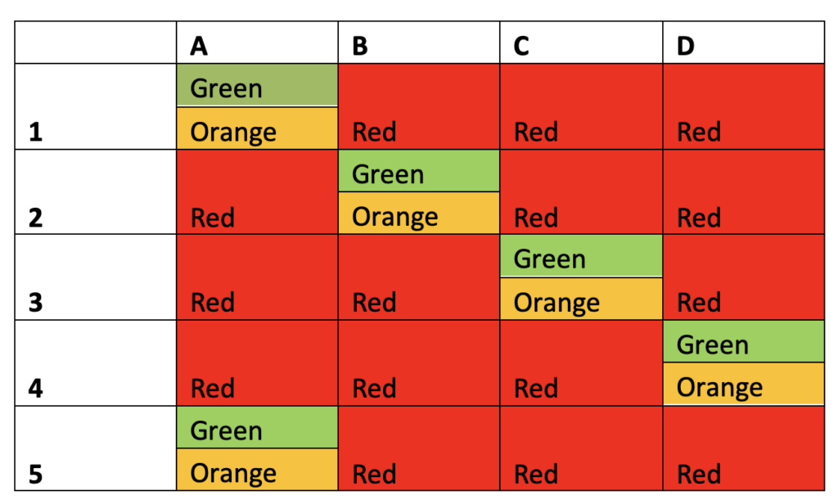
Task: Select the Orange cell in column B
Action: [x=419, y=214]
